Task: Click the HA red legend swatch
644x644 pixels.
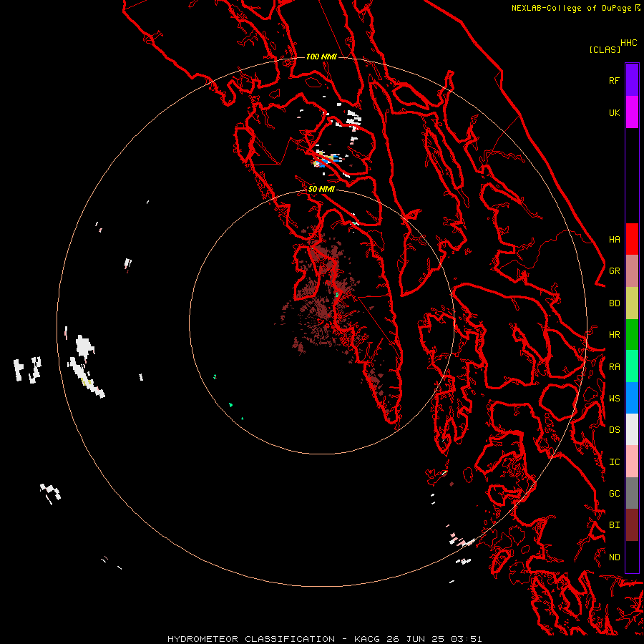Action: [632, 239]
